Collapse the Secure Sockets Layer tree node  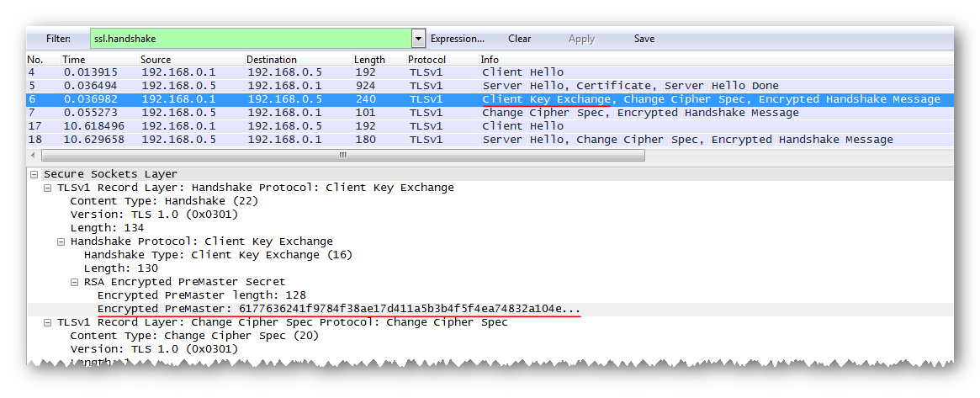tap(34, 174)
